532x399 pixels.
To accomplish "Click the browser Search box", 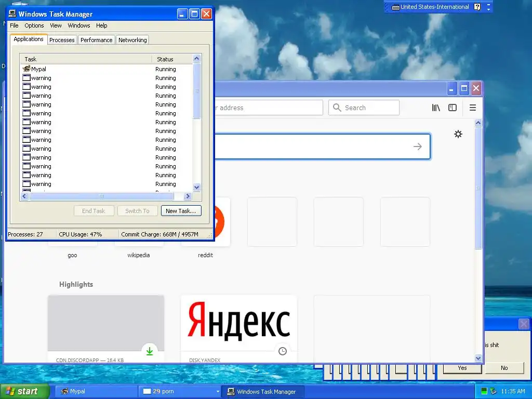I will coord(364,108).
